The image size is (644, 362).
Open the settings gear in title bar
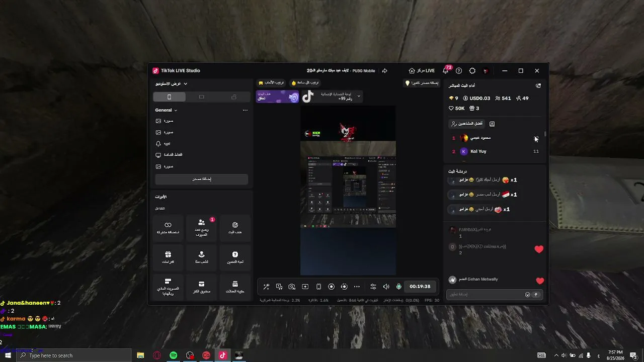472,71
